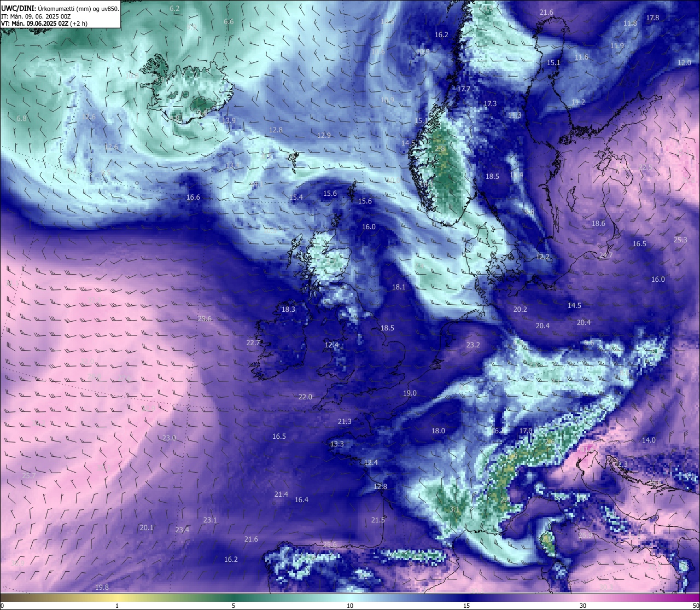This screenshot has width=700, height=610.
Task: Click the 23.2 value label
Action: point(473,345)
